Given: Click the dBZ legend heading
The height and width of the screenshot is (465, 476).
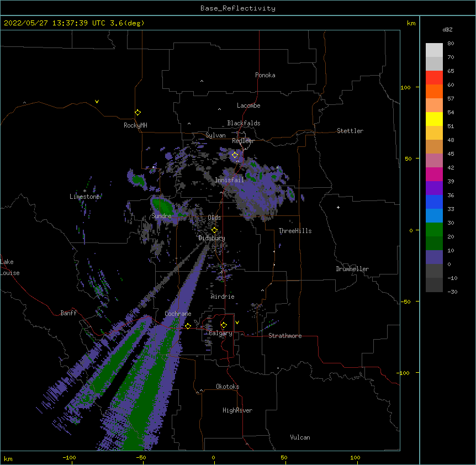Looking at the screenshot, I should point(447,29).
